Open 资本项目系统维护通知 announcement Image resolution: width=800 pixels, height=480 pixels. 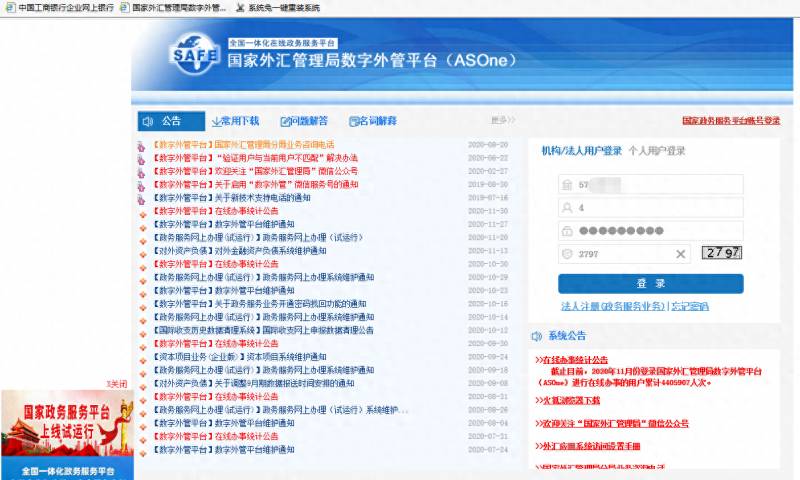tap(239, 357)
